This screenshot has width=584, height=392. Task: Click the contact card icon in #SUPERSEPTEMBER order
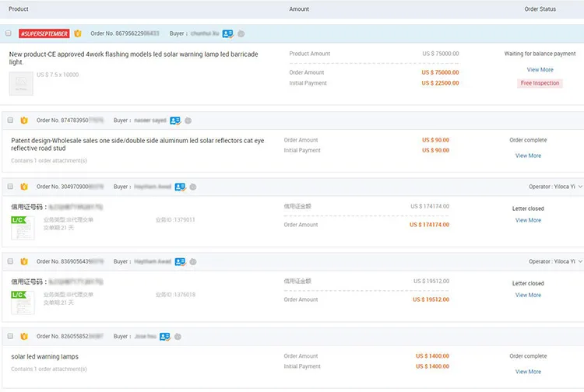click(227, 34)
